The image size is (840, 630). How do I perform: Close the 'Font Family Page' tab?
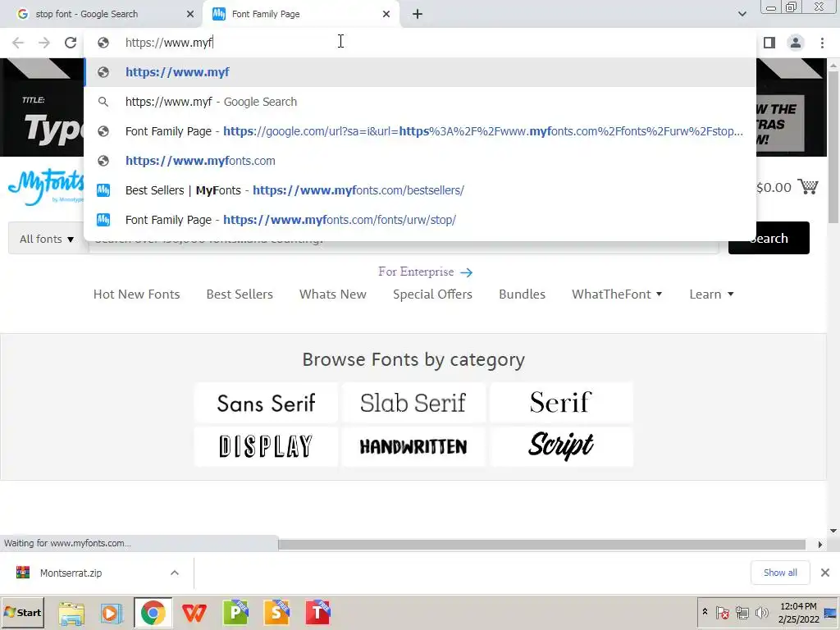click(x=386, y=14)
